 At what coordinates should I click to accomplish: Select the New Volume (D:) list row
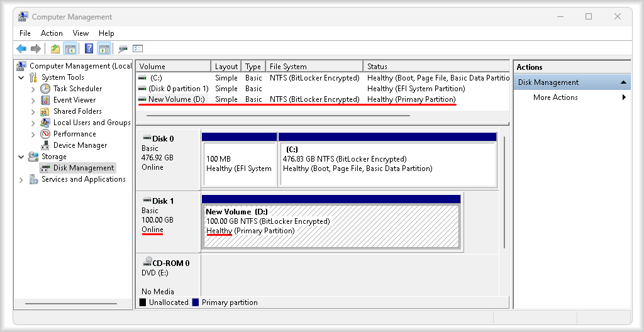(297, 99)
